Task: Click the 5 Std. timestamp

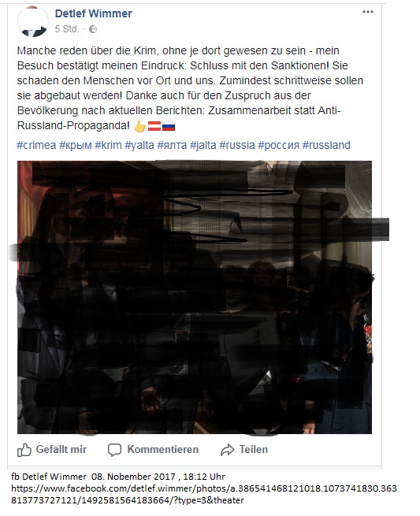Action: (x=67, y=29)
